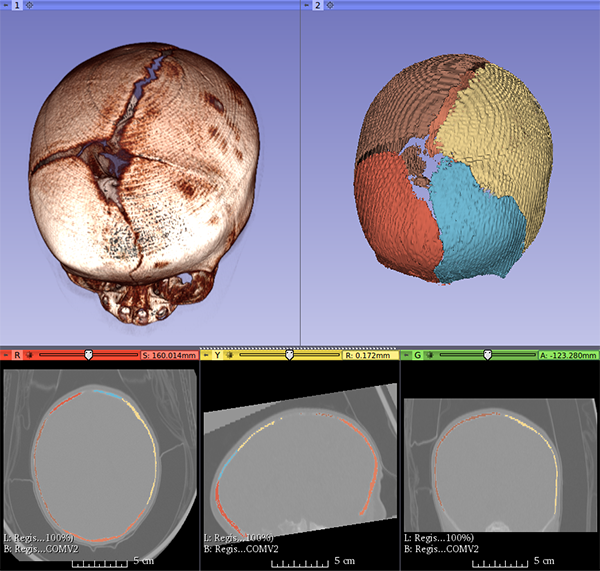The height and width of the screenshot is (571, 600).
Task: Click the Green slice offset slider
Action: pyautogui.click(x=488, y=355)
